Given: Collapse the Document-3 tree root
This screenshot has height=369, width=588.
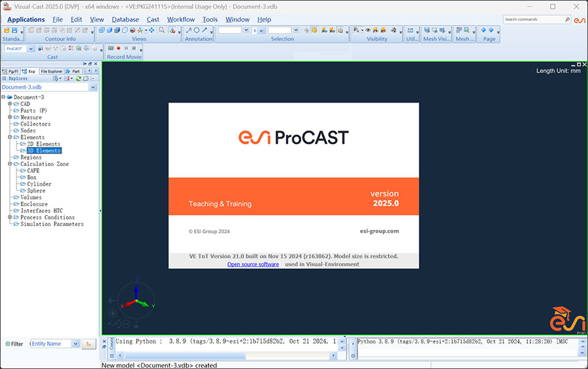Looking at the screenshot, I should [3, 97].
